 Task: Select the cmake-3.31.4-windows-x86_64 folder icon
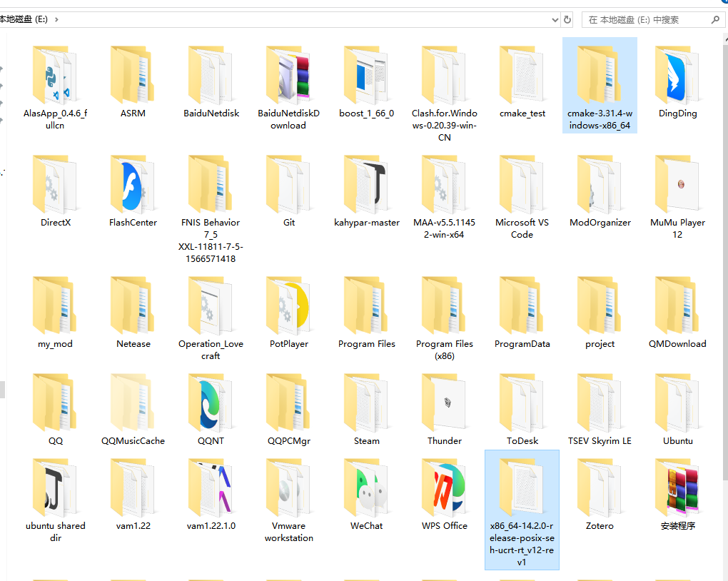pos(600,75)
